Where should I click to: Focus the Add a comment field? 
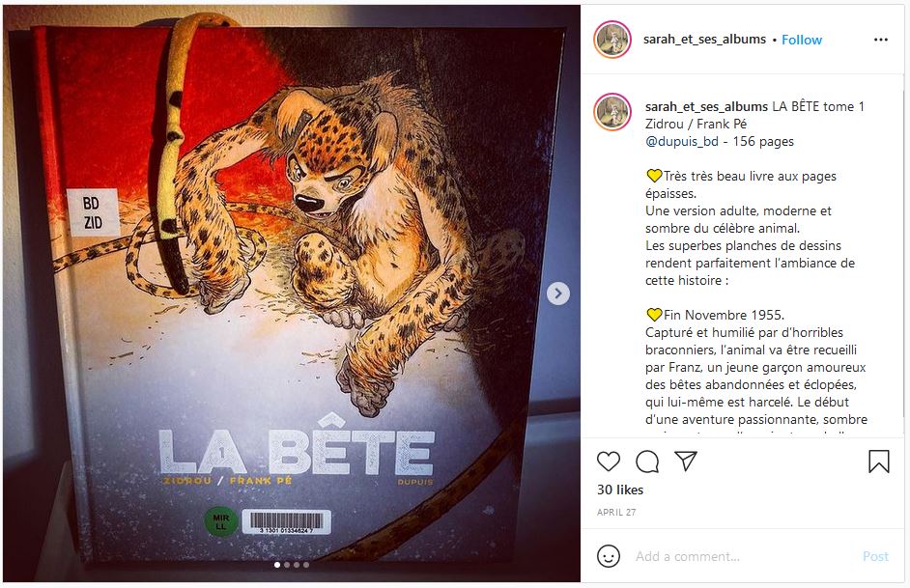pyautogui.click(x=743, y=557)
